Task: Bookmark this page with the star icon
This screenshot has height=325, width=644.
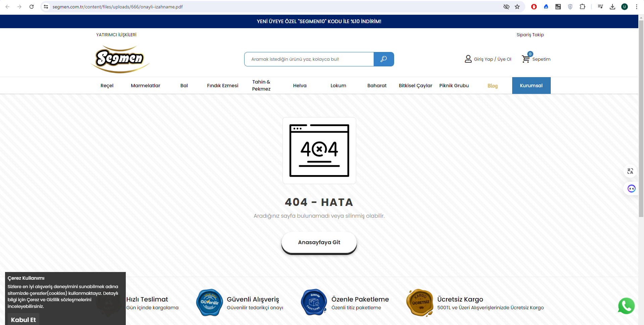Action: point(517,7)
